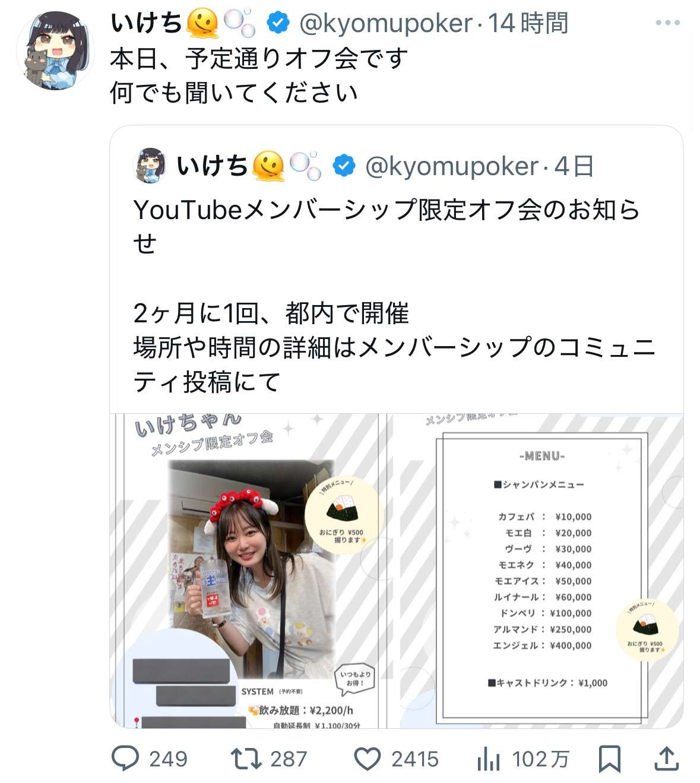
Task: Tap the display name いけち on the main post
Action: coord(146,23)
